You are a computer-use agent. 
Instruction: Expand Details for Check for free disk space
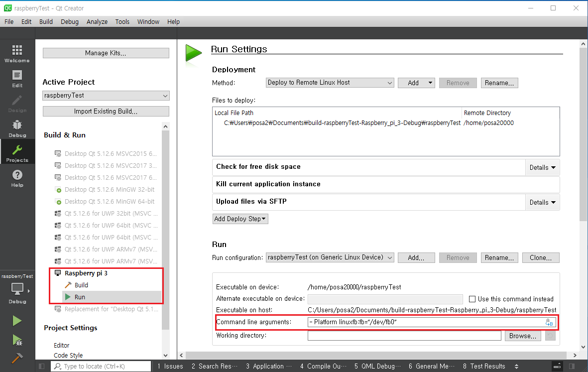point(542,168)
